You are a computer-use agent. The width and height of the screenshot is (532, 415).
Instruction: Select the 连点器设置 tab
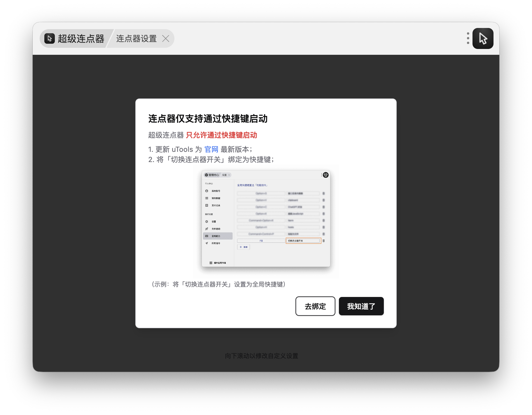point(136,38)
